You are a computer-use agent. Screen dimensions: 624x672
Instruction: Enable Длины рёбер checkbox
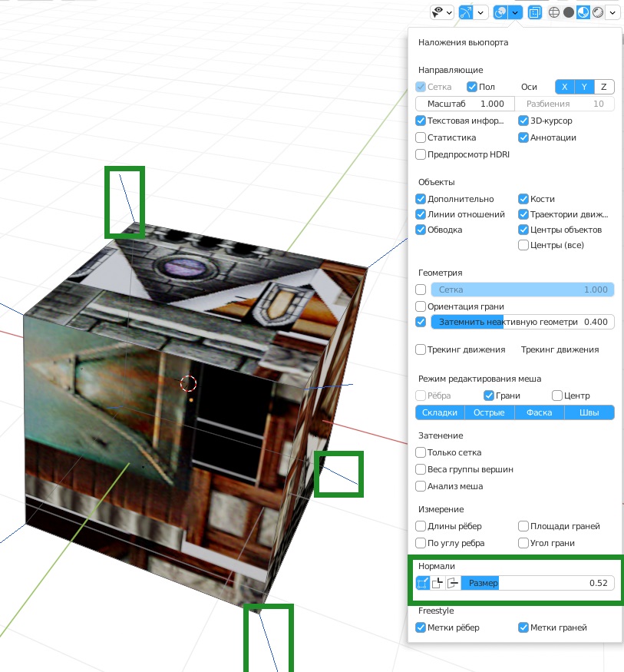click(421, 526)
